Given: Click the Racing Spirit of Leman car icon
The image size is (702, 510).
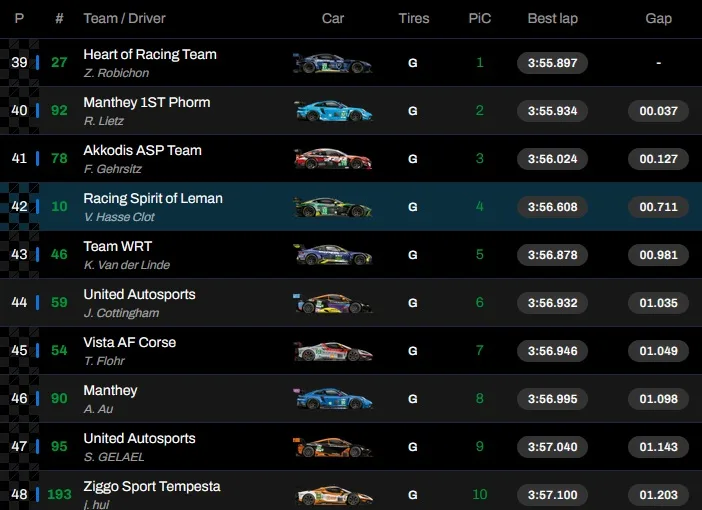Looking at the screenshot, I should (333, 207).
